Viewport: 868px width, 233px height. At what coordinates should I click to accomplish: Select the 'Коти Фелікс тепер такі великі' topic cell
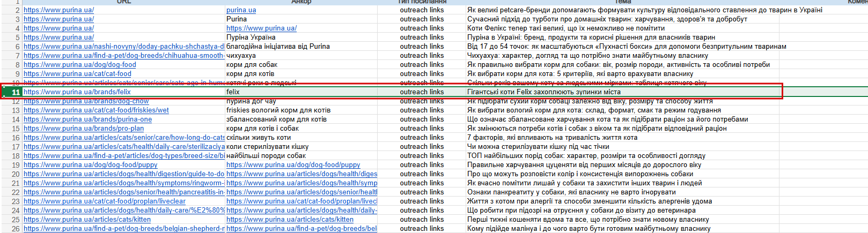coord(622,28)
